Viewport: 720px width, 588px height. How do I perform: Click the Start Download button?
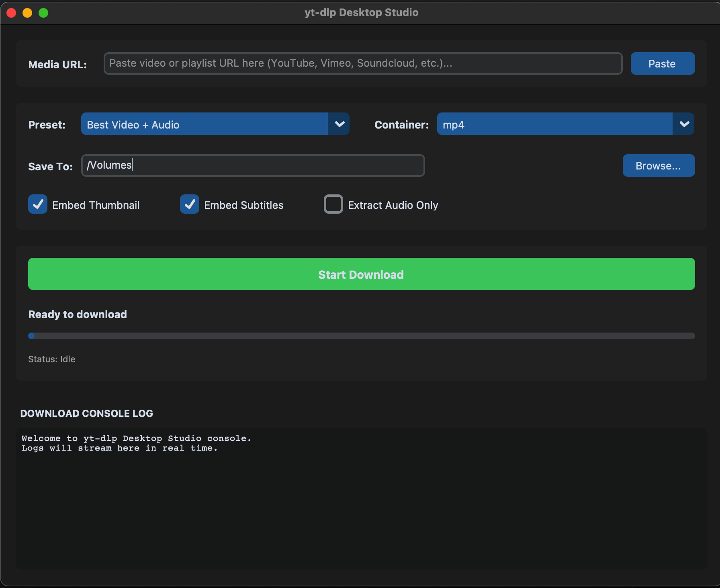point(361,274)
